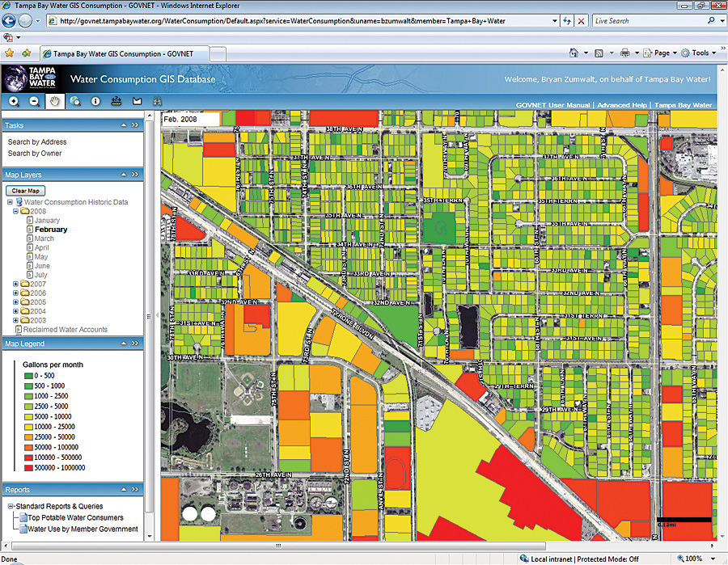Collapse the Tasks panel with up arrow
The image size is (728, 565).
[124, 124]
